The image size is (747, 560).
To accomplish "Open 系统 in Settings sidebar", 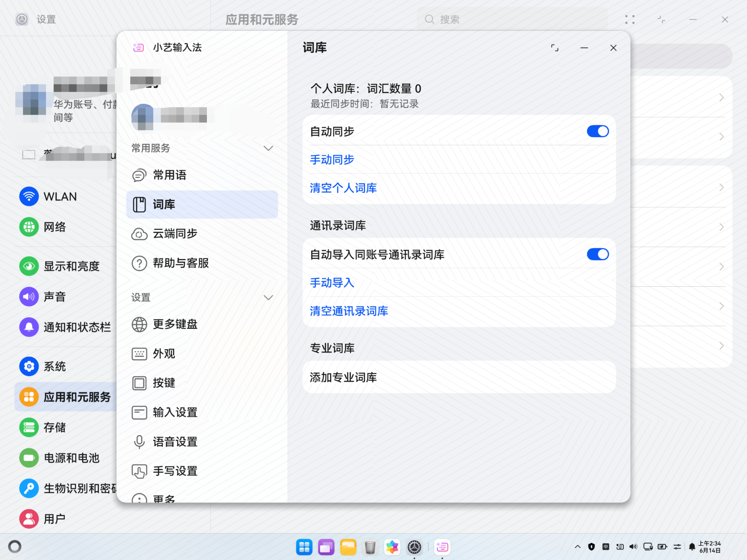I will click(x=66, y=367).
